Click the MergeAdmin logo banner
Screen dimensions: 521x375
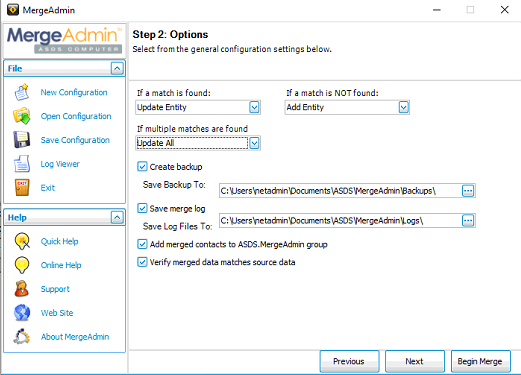(64, 40)
